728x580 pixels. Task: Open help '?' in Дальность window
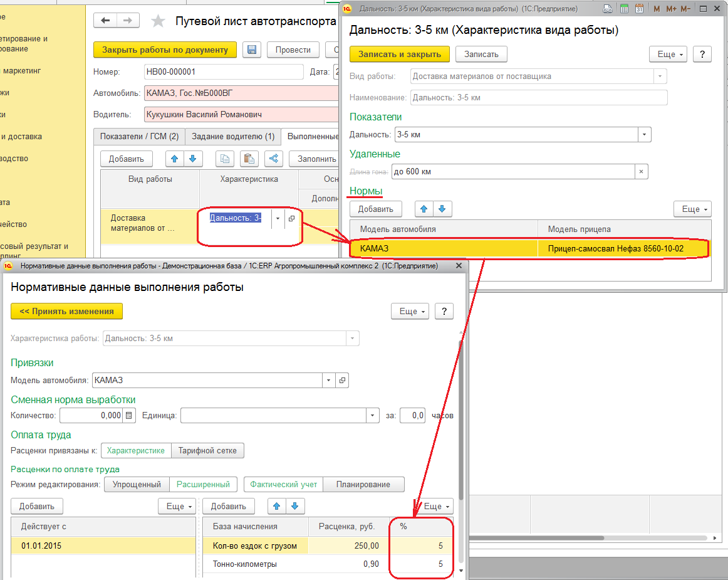pos(702,55)
